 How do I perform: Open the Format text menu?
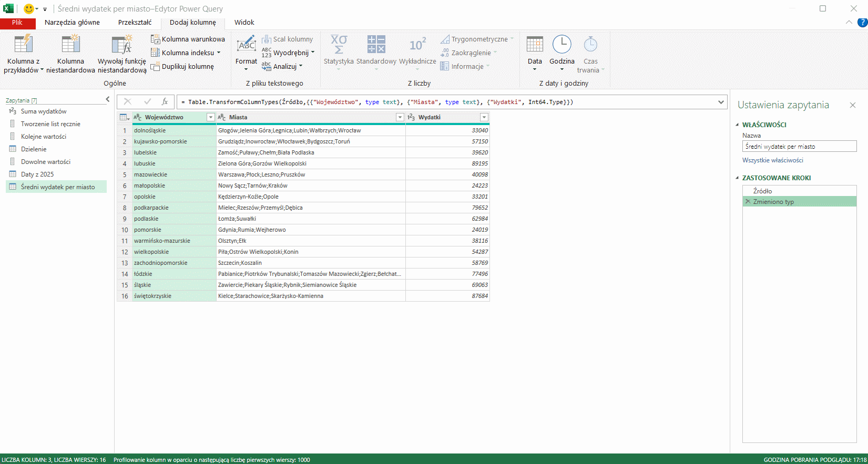tap(246, 54)
